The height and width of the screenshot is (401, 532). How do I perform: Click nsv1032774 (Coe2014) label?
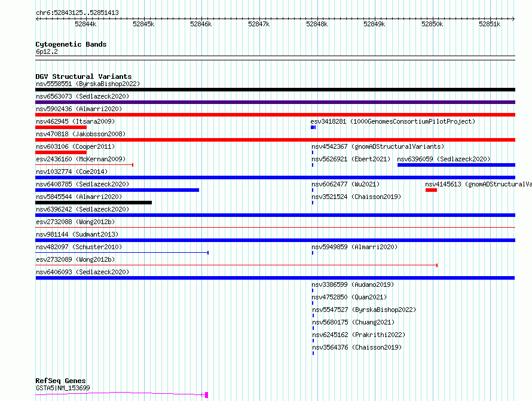(x=72, y=172)
